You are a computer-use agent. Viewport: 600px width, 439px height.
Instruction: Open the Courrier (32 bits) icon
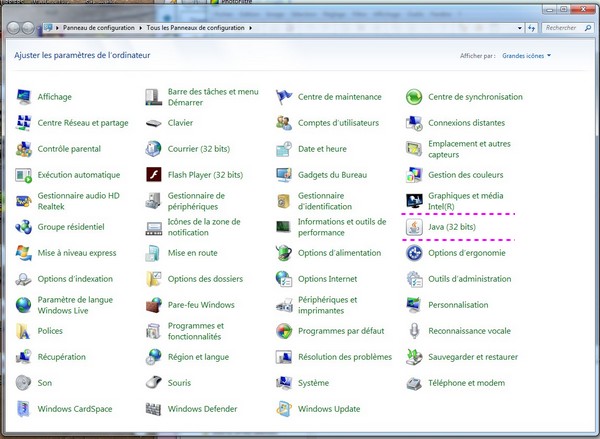[154, 149]
